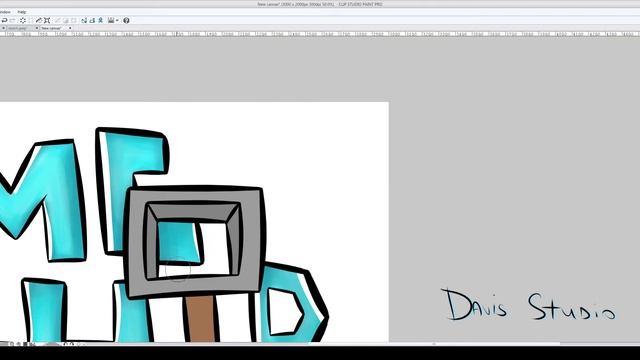Viewport: 640px width, 360px height.
Task: Open dropdown arrow beside the help icon
Action: [117, 20]
